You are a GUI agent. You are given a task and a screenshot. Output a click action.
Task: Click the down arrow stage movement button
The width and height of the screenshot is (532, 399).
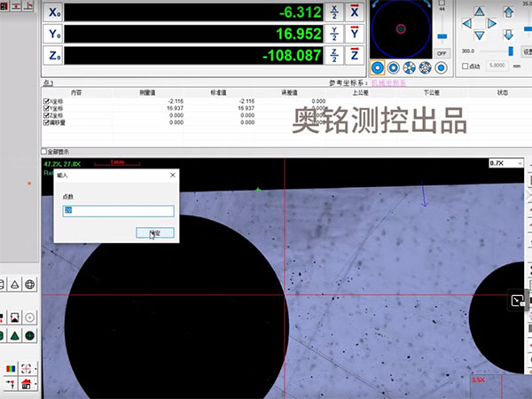pyautogui.click(x=480, y=35)
